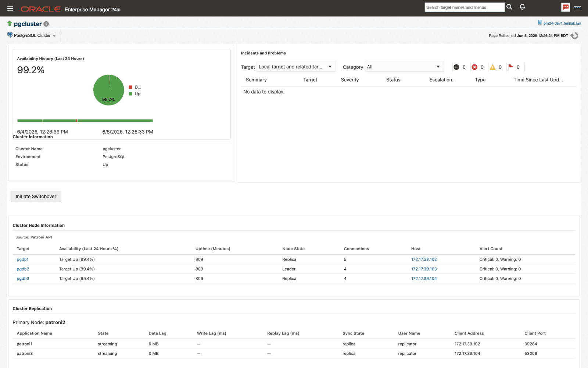Sort by Summary column header
The height and width of the screenshot is (368, 588).
coord(256,80)
